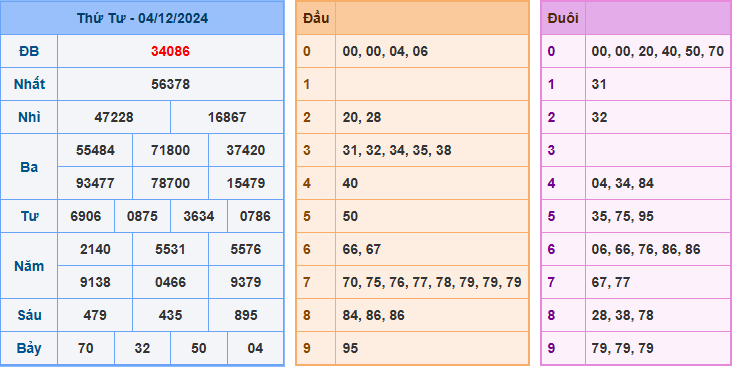Click 895 in the Sáu row
Screen dimensions: 732x367
246,315
